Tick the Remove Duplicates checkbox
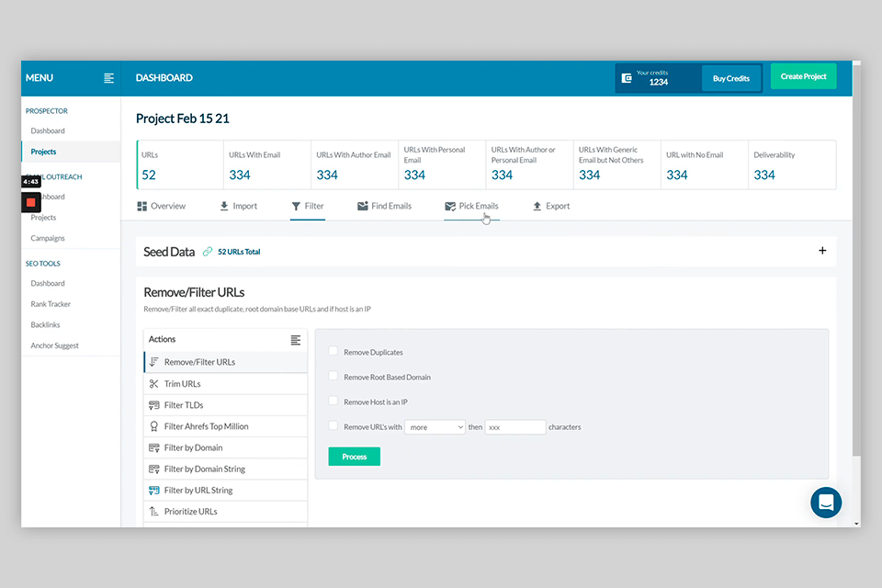This screenshot has width=882, height=588. 333,351
